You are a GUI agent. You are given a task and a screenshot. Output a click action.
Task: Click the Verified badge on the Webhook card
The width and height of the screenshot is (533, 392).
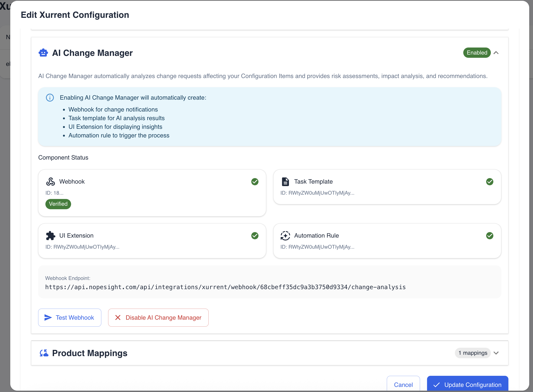click(58, 204)
